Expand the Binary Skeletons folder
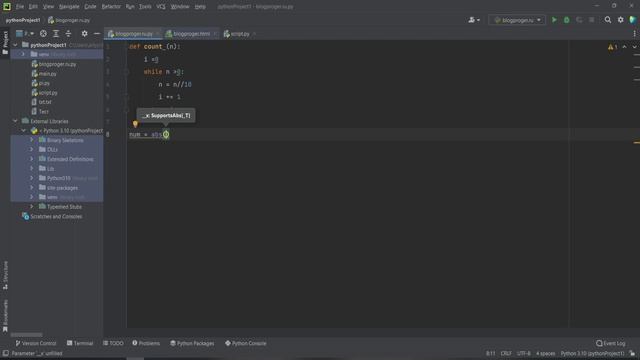640x360 pixels. click(31, 140)
